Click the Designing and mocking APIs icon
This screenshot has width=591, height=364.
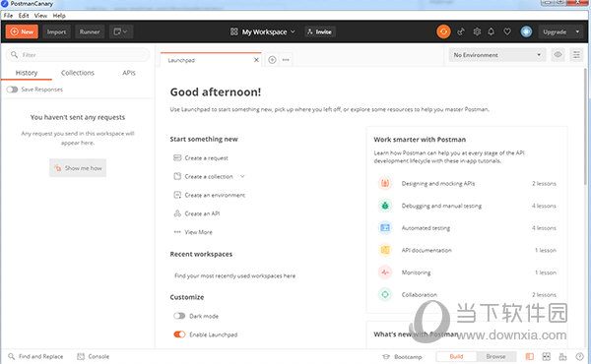pos(385,183)
